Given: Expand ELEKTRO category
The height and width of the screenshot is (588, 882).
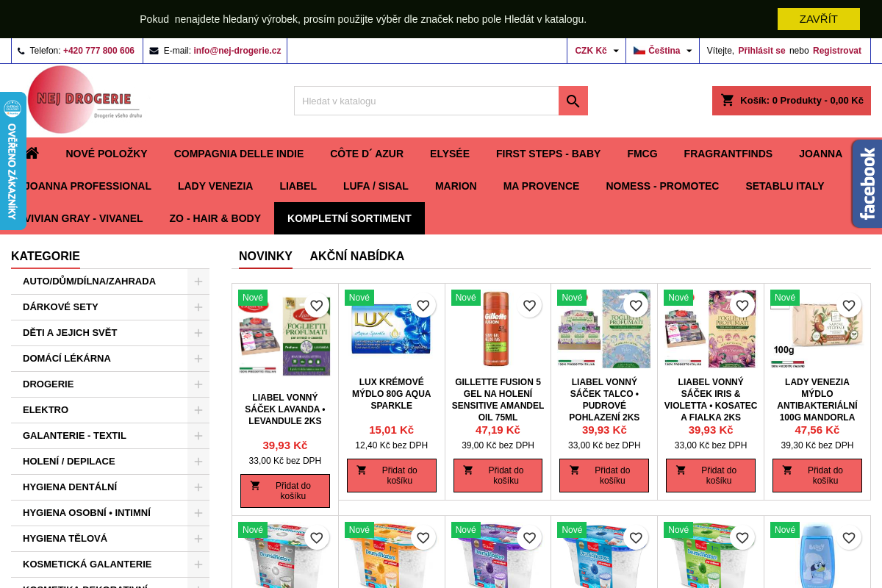Looking at the screenshot, I should tap(198, 410).
